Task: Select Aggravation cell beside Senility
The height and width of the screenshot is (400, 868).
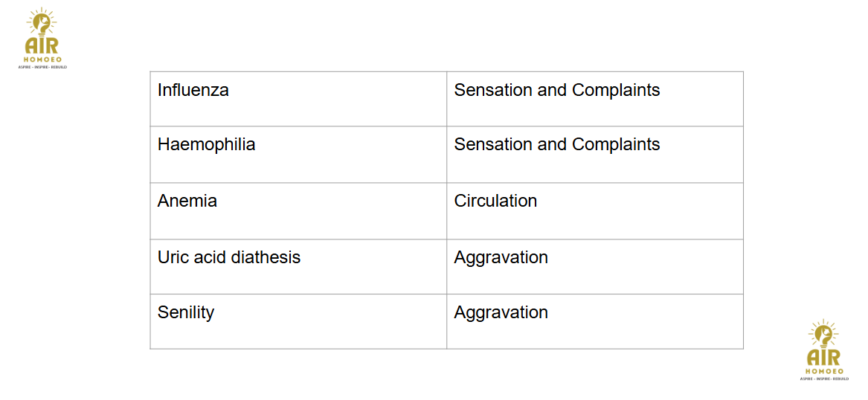Action: click(x=595, y=321)
